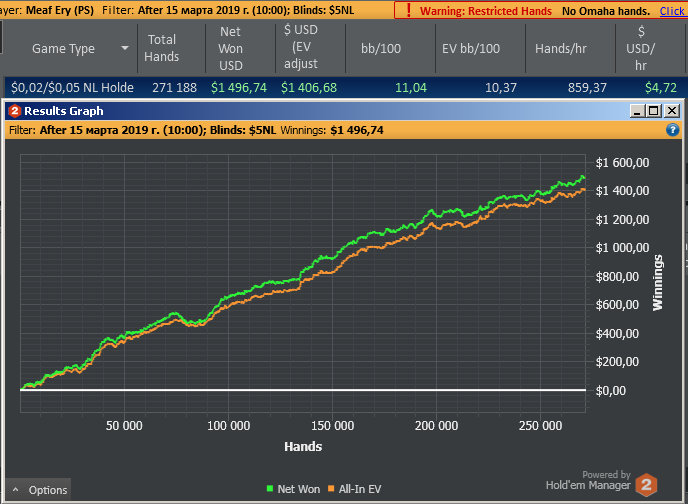688x504 pixels.
Task: Click the $1 600,00 axis label
Action: click(x=622, y=163)
